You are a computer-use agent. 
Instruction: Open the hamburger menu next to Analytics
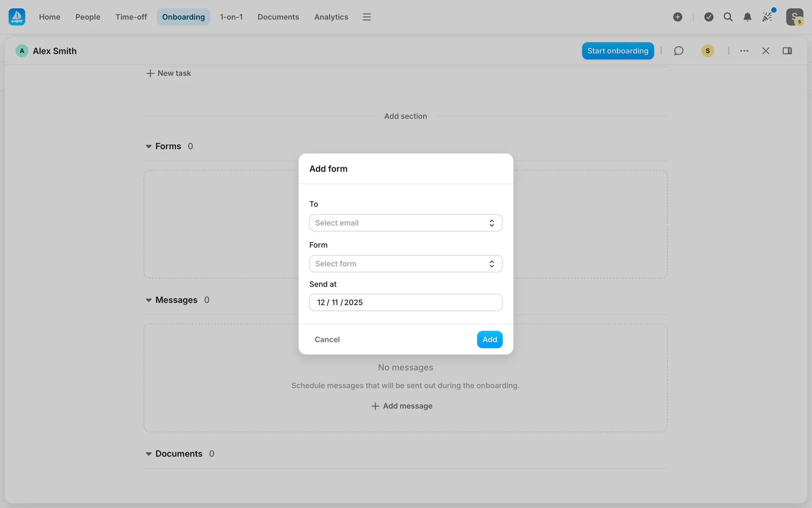tap(367, 17)
